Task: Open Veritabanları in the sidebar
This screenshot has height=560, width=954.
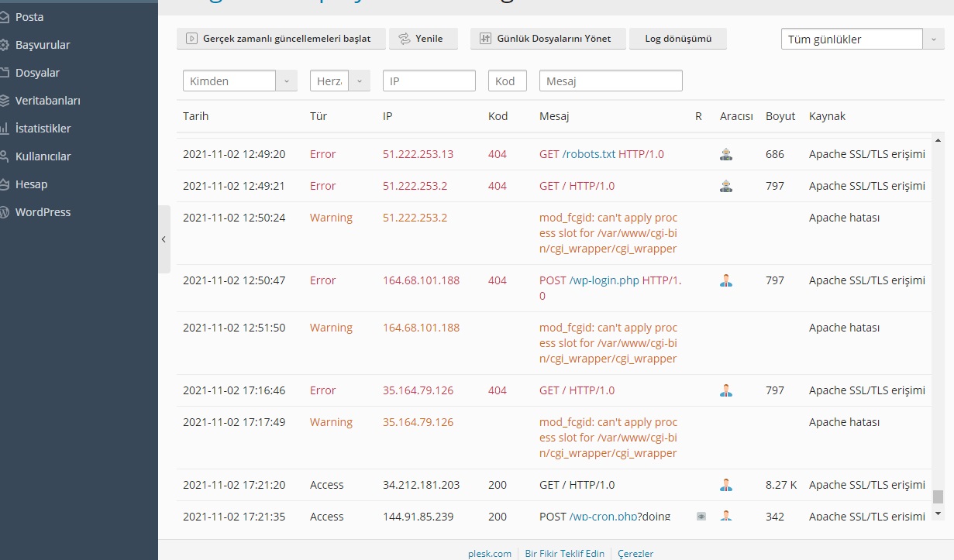Action: click(47, 101)
